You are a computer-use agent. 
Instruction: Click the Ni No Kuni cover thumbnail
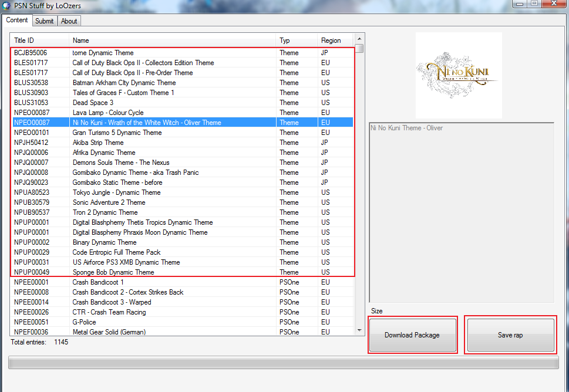(459, 76)
